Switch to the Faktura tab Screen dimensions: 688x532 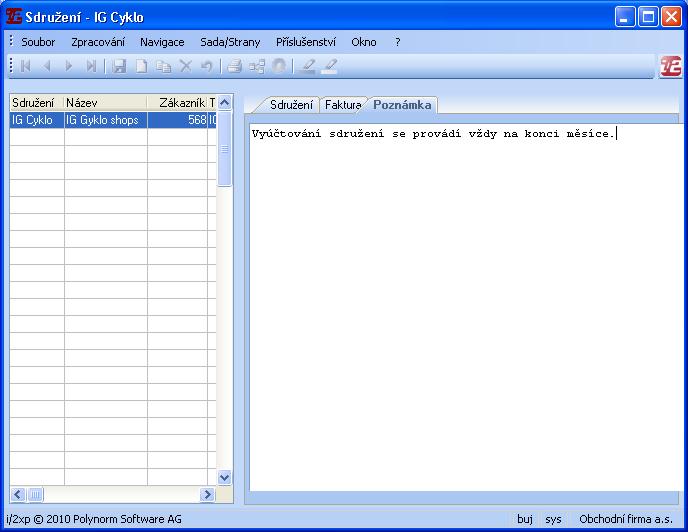[x=343, y=105]
